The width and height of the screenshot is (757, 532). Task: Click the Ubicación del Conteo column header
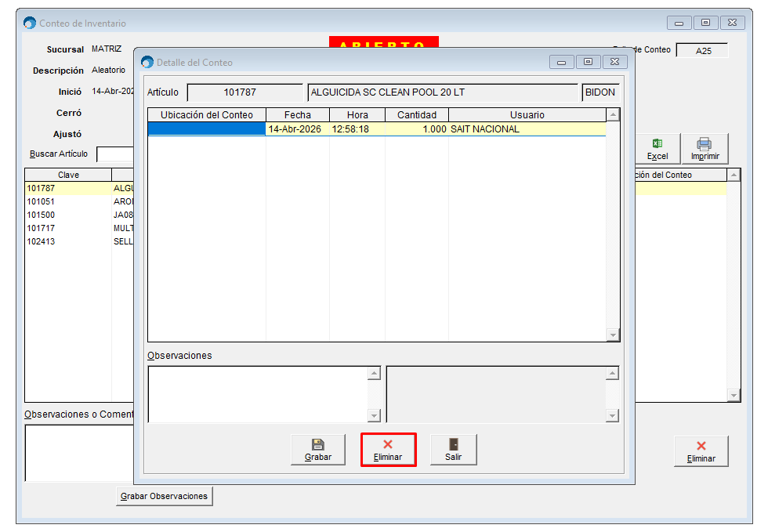point(207,115)
